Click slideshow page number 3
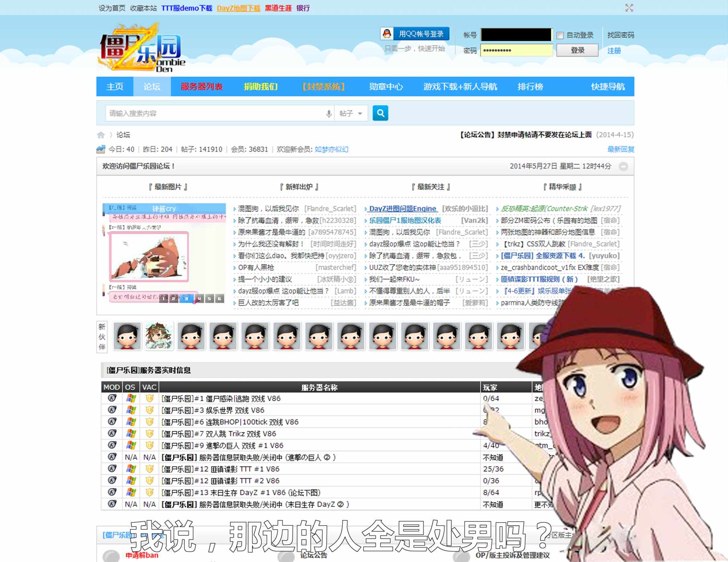Image resolution: width=728 pixels, height=562 pixels. click(186, 299)
